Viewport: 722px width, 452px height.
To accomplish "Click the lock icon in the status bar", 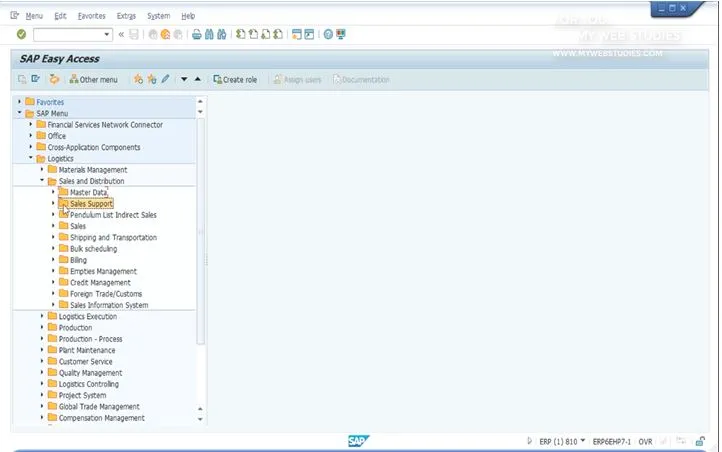I will (x=700, y=441).
